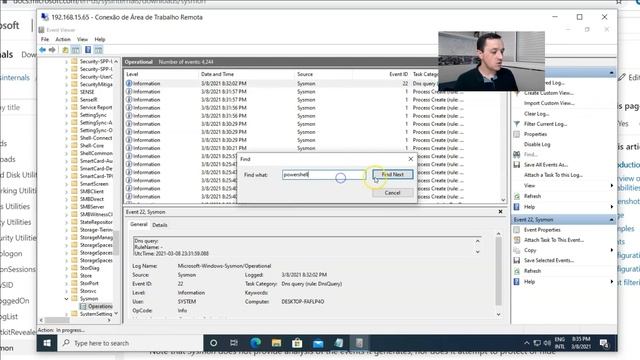Toggle the Show/Hide Action Pane toolbar icon

[x=98, y=50]
